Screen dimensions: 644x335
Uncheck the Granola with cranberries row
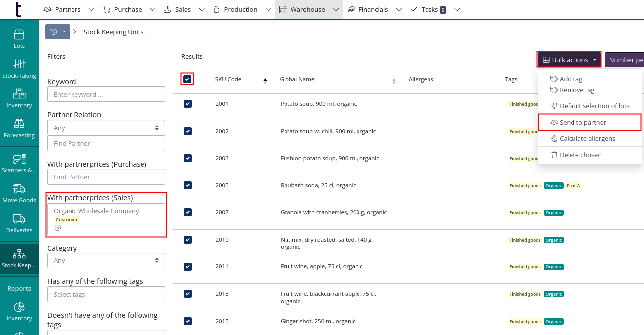[x=188, y=212]
